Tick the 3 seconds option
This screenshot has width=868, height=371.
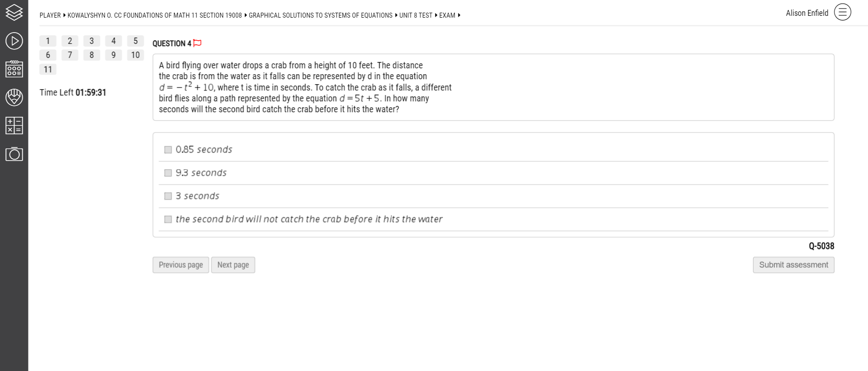tap(168, 196)
